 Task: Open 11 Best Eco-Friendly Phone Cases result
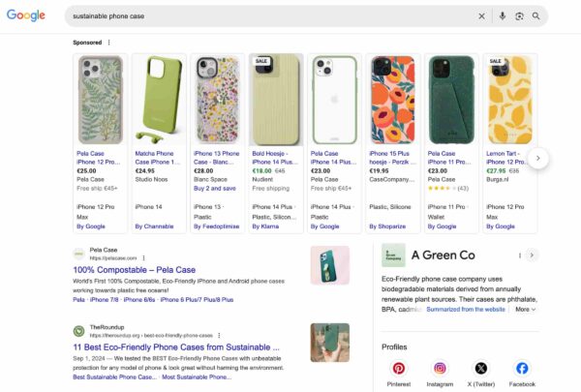[x=176, y=347]
